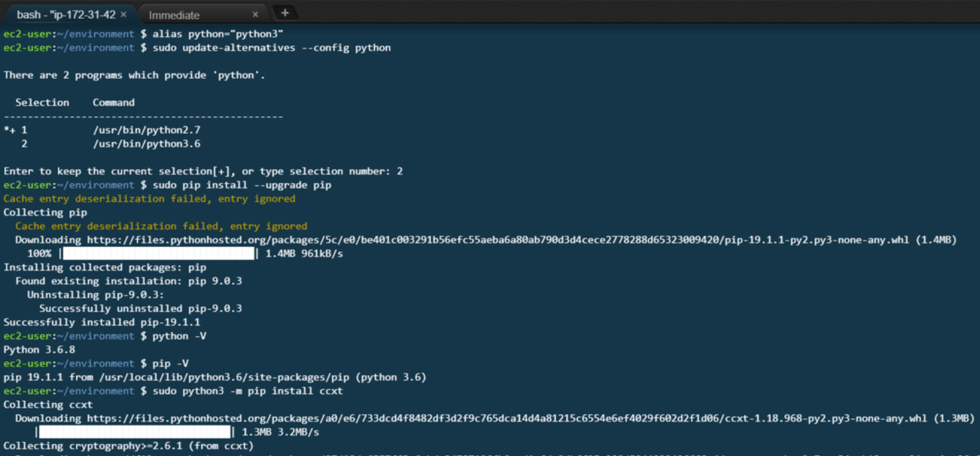Screen dimensions: 980x456
Task: Click the 'Python 3.6.8' version output
Action: 39,350
